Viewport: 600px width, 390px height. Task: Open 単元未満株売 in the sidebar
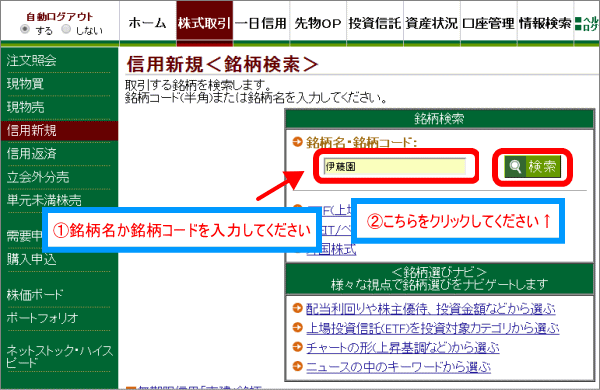(44, 200)
